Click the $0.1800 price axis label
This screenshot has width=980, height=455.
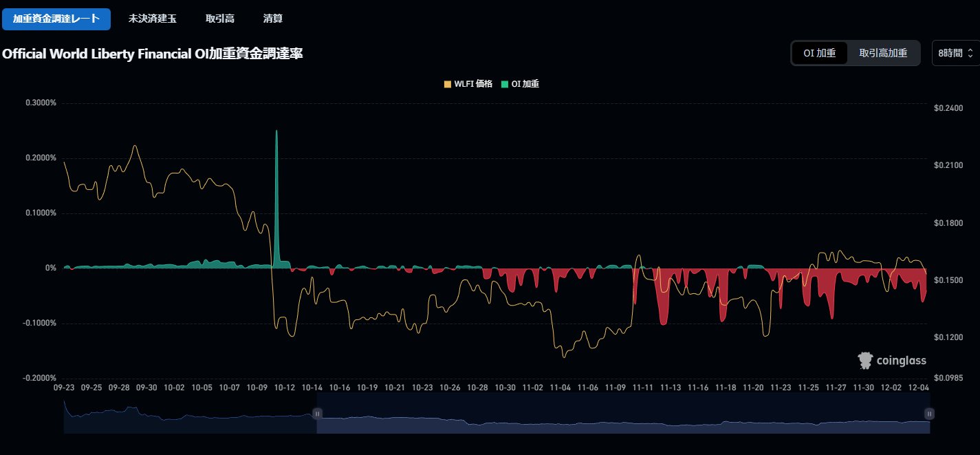click(948, 223)
